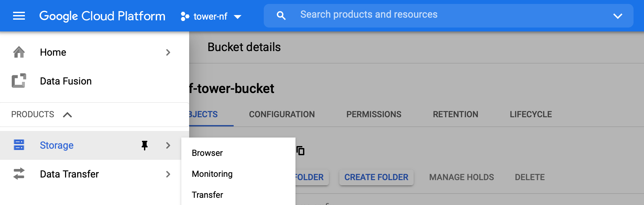This screenshot has height=205, width=644.
Task: Click the search magnifier icon
Action: 281,16
